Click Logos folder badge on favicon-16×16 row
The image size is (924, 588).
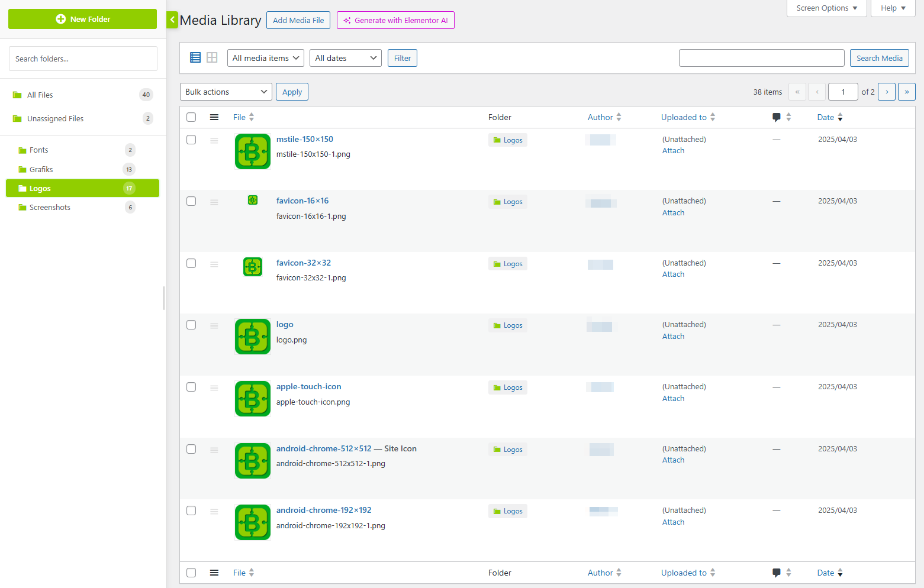(508, 202)
